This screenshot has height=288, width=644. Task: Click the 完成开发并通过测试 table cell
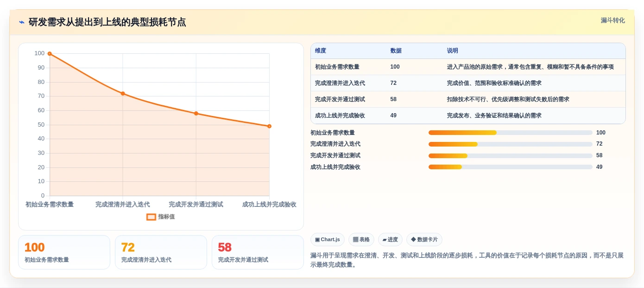pos(340,99)
